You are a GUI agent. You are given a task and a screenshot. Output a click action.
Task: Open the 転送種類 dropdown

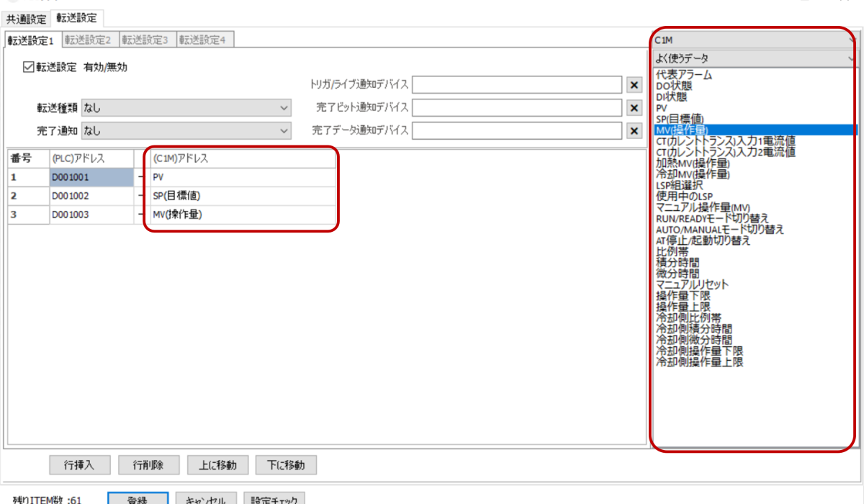tap(186, 108)
